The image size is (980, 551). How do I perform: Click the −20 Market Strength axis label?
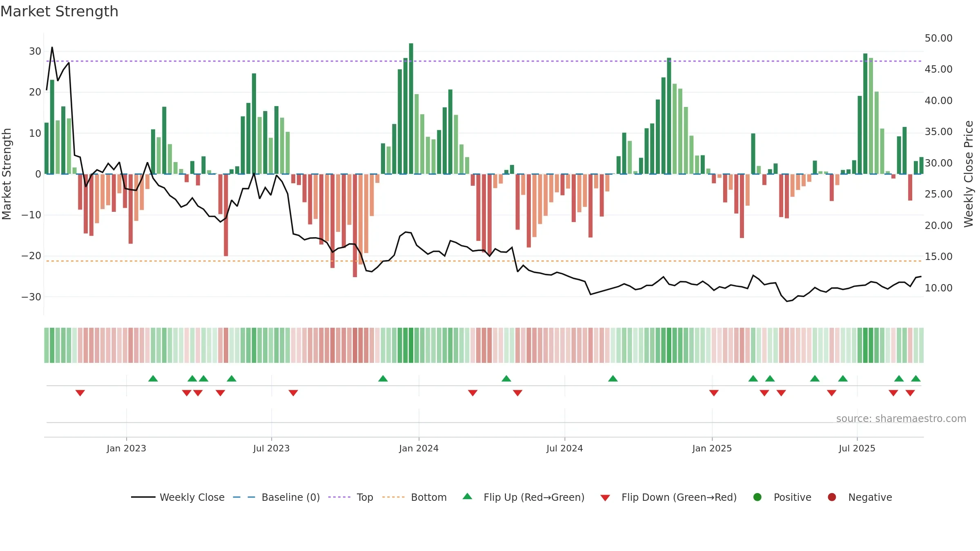click(31, 256)
